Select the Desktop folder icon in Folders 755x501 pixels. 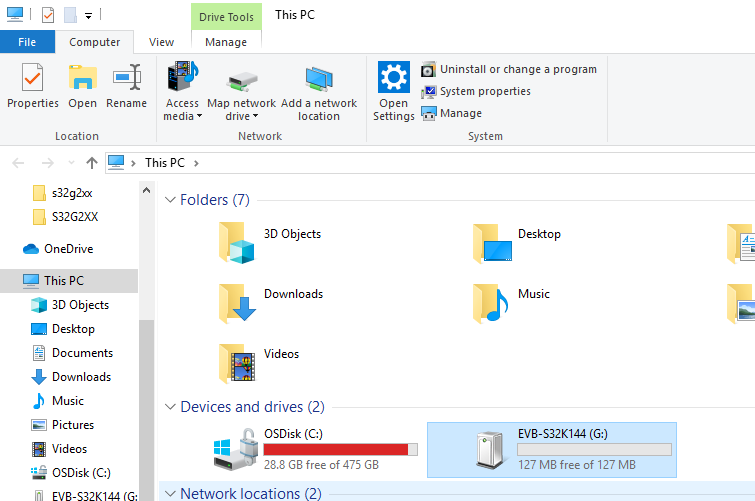[492, 243]
